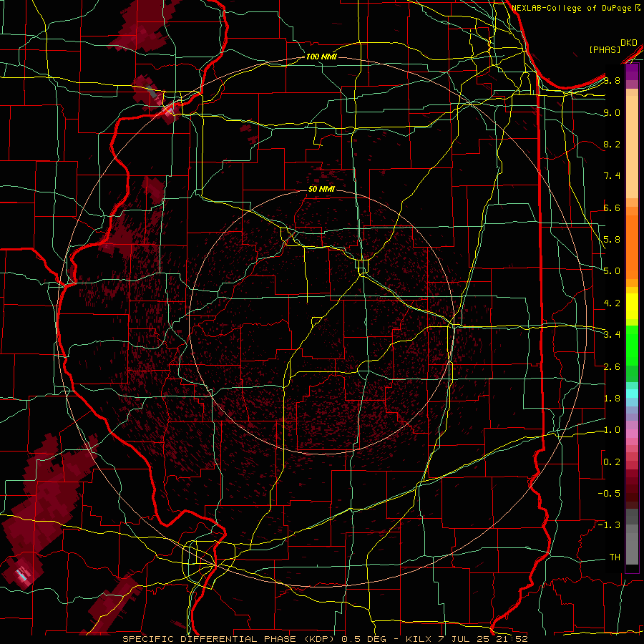Click the cyan high-KDP pixel in southwest storm
This screenshot has height=644, width=644.
(22, 575)
